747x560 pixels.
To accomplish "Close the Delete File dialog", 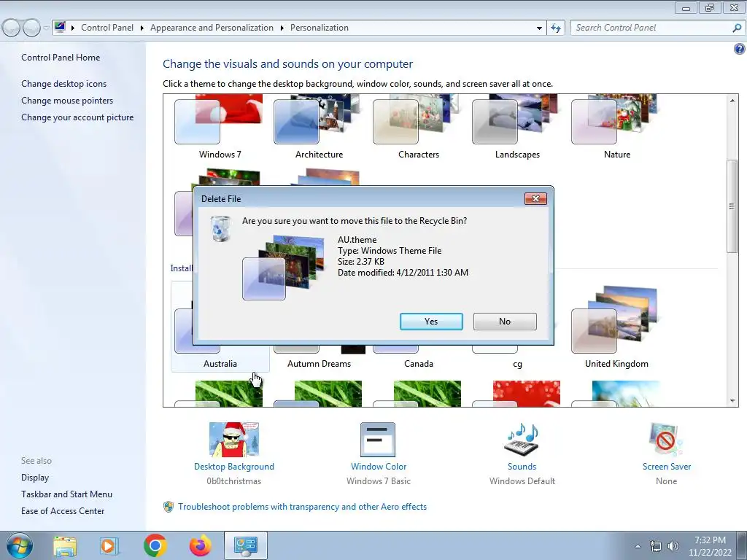I will point(535,198).
